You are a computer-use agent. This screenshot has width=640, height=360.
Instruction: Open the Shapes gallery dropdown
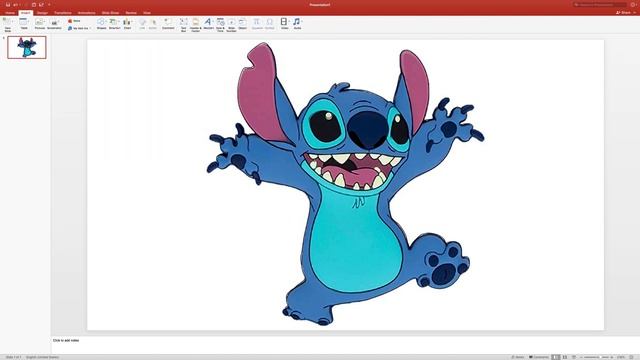[x=102, y=24]
